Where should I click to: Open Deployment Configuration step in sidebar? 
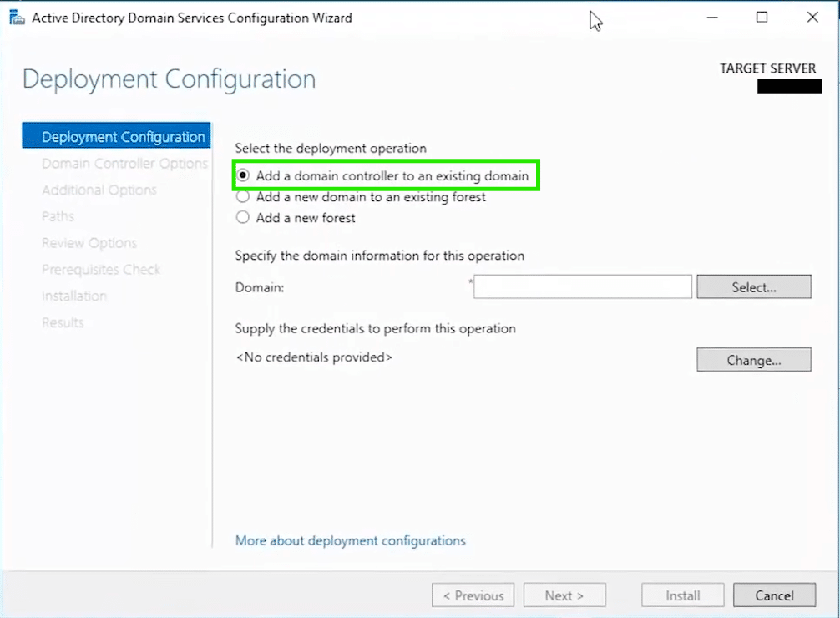(x=116, y=135)
